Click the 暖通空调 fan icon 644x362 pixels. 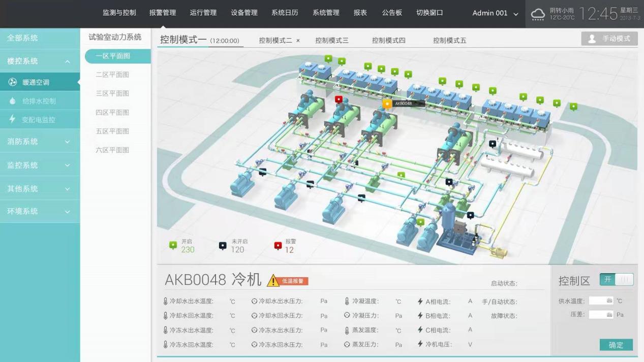(x=13, y=82)
